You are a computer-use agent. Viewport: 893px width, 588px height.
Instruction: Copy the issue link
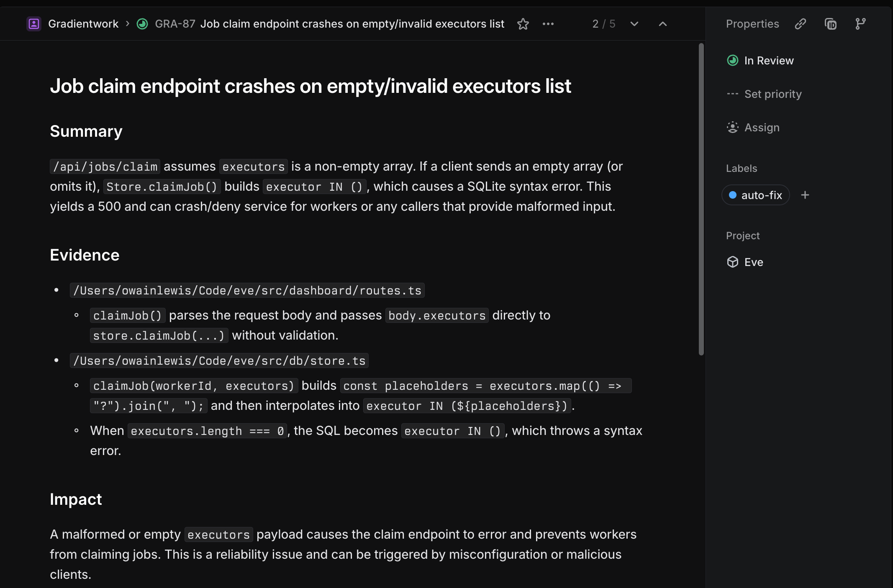[x=800, y=24]
